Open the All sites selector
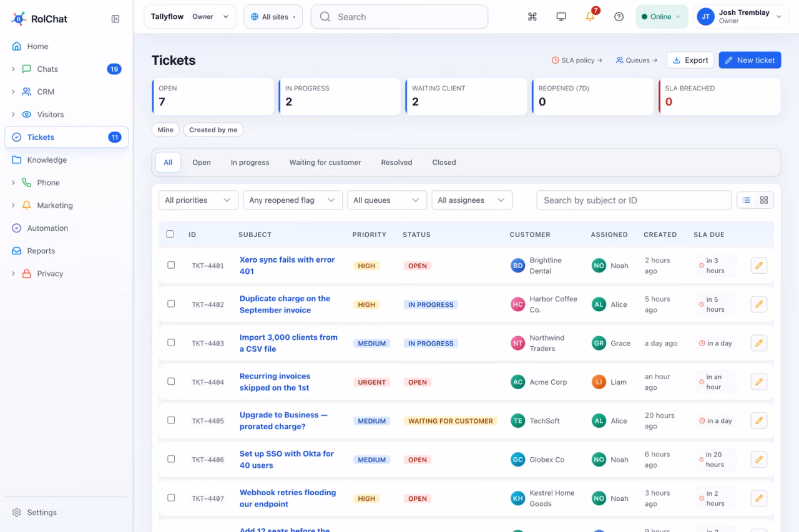The height and width of the screenshot is (532, 799). click(x=273, y=17)
